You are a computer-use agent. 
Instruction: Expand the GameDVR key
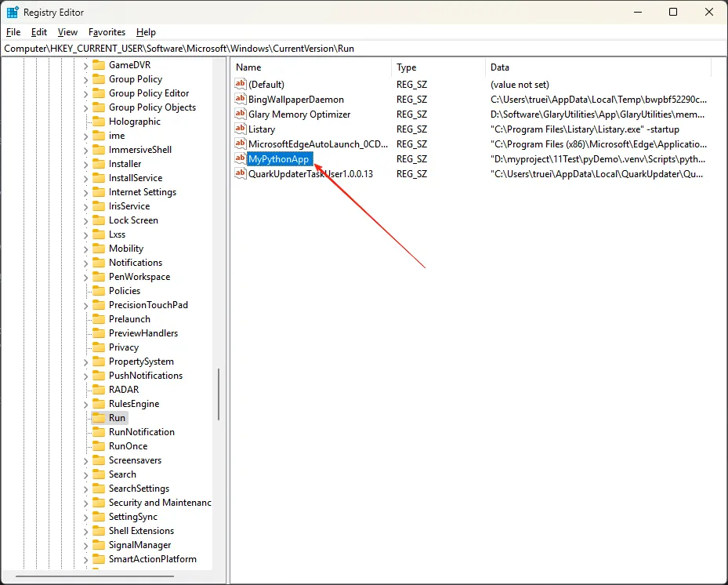85,65
